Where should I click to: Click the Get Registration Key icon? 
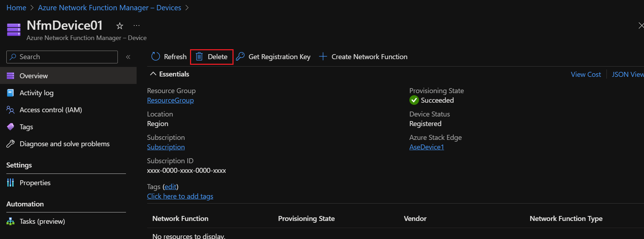241,57
